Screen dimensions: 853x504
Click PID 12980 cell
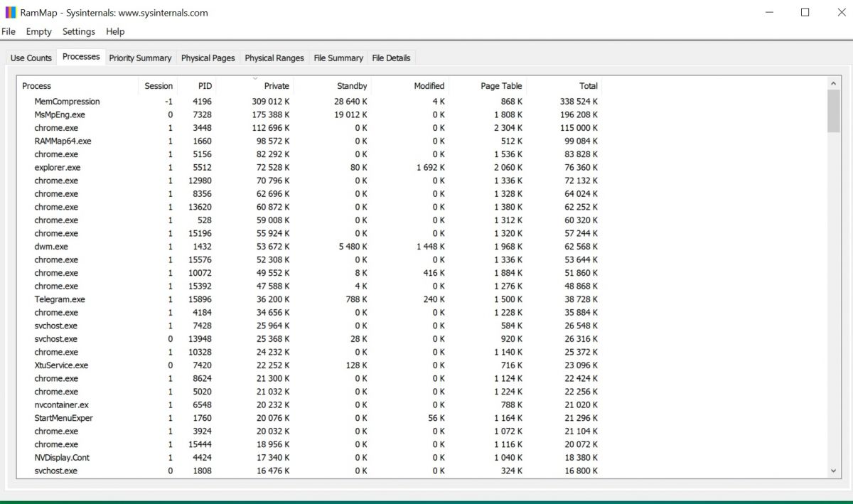point(200,181)
